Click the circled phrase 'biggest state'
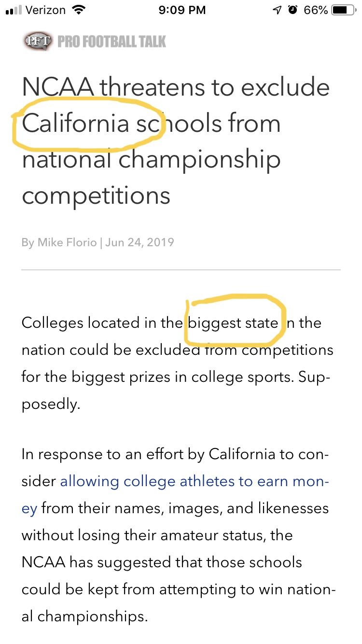The height and width of the screenshot is (644, 362). click(x=233, y=323)
